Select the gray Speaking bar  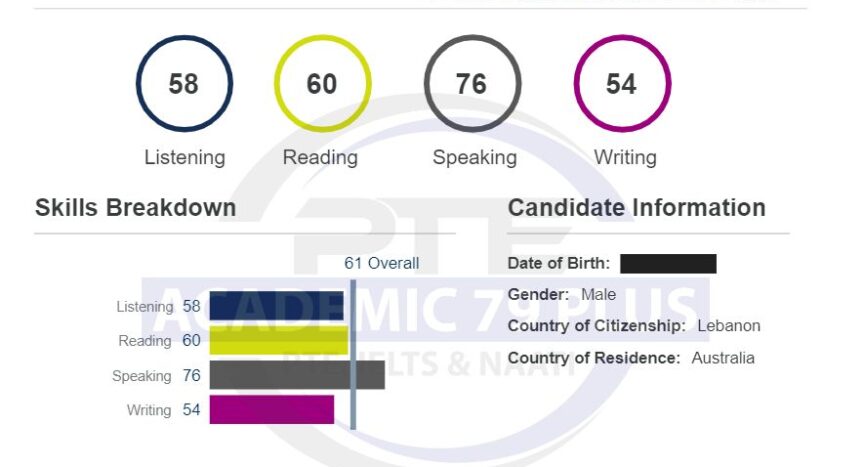click(297, 375)
